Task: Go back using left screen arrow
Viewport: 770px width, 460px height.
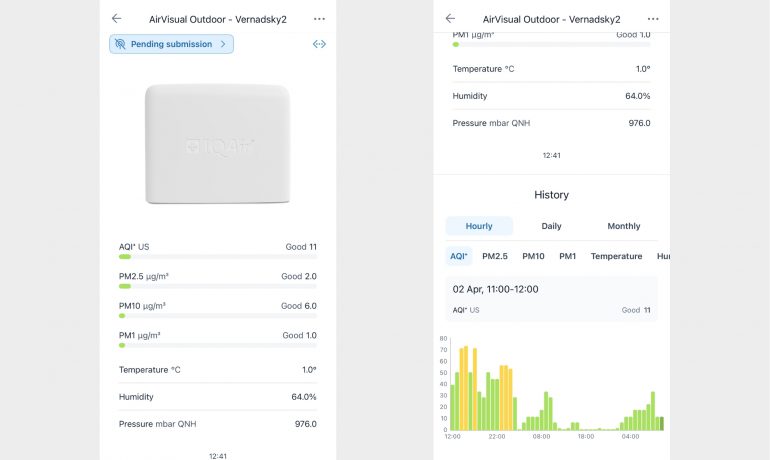Action: (116, 18)
